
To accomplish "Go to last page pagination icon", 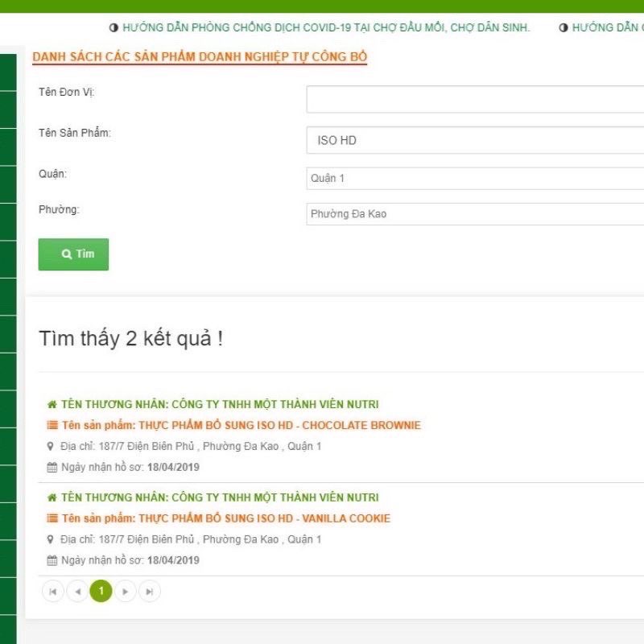I will click(149, 592).
